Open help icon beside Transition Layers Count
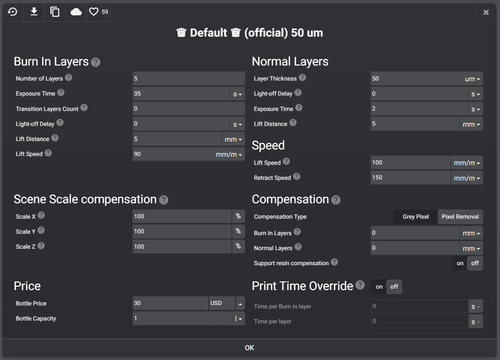 84,108
